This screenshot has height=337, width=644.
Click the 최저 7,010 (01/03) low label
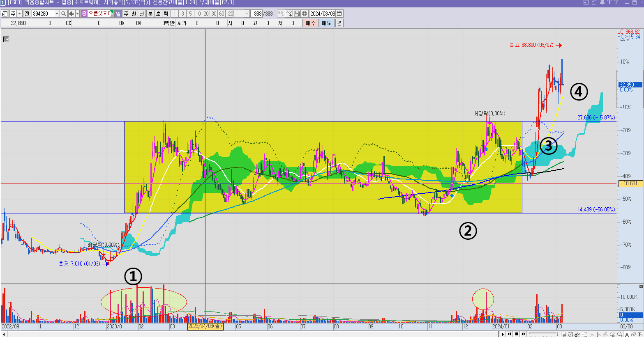pos(80,264)
